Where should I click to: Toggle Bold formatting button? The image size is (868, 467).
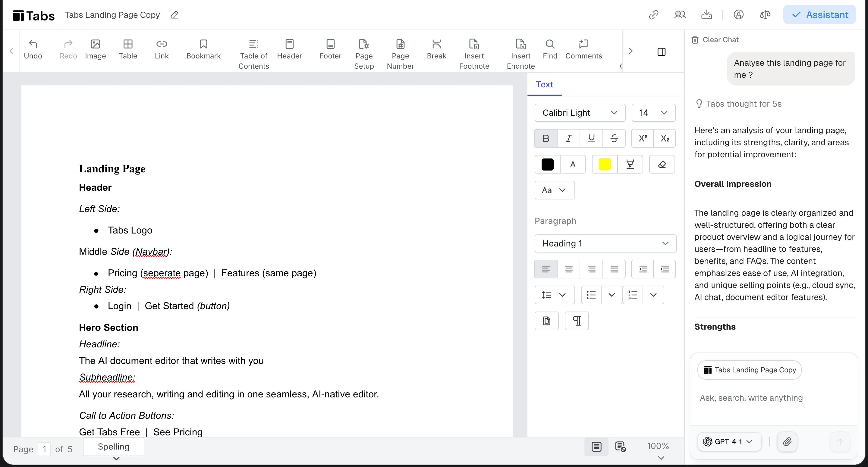coord(546,138)
